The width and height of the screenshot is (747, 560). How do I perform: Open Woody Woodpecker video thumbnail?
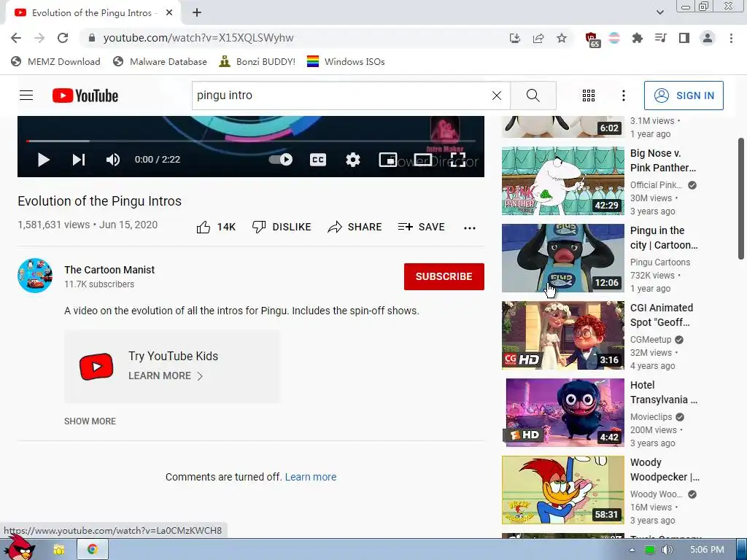[x=563, y=490]
